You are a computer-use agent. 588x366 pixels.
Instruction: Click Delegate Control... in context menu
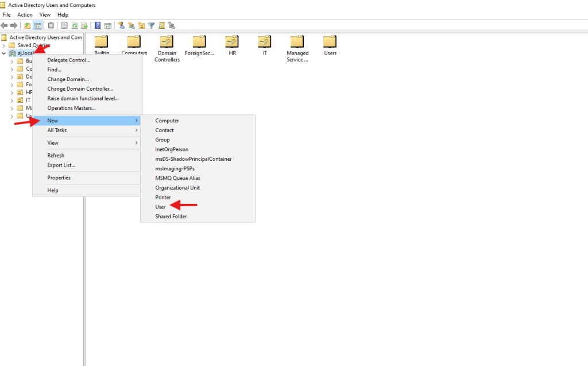coord(68,60)
